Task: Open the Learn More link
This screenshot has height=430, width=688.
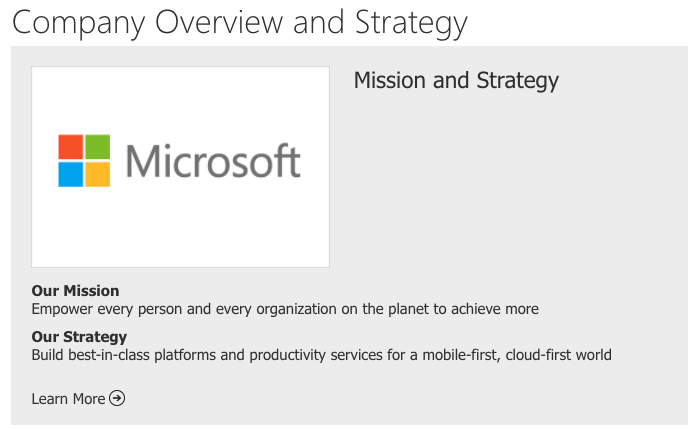Action: pos(78,398)
